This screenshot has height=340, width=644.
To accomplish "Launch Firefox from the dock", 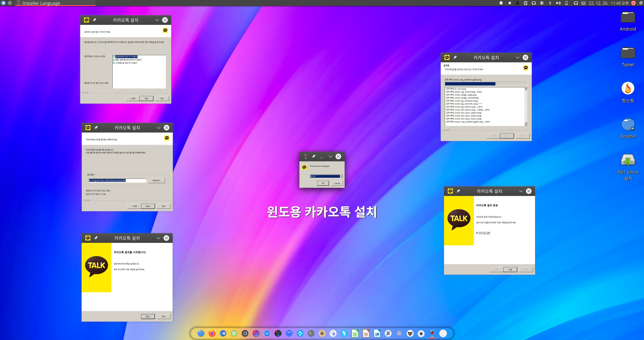I will 212,334.
